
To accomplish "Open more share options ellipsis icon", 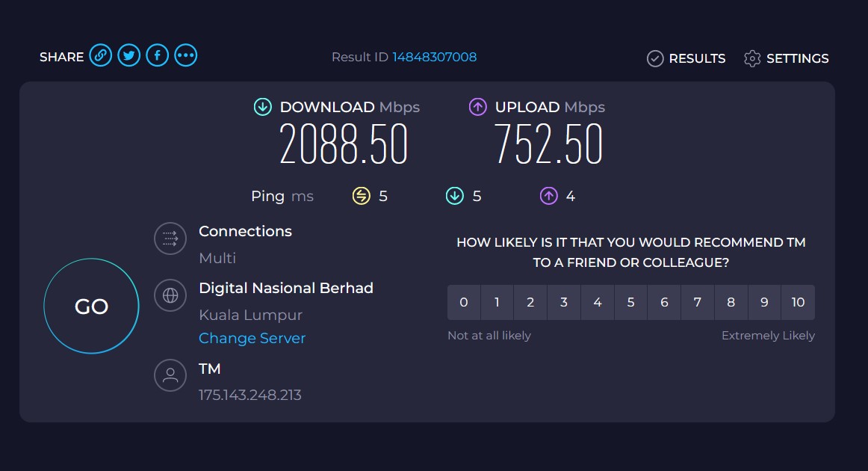I will [185, 55].
